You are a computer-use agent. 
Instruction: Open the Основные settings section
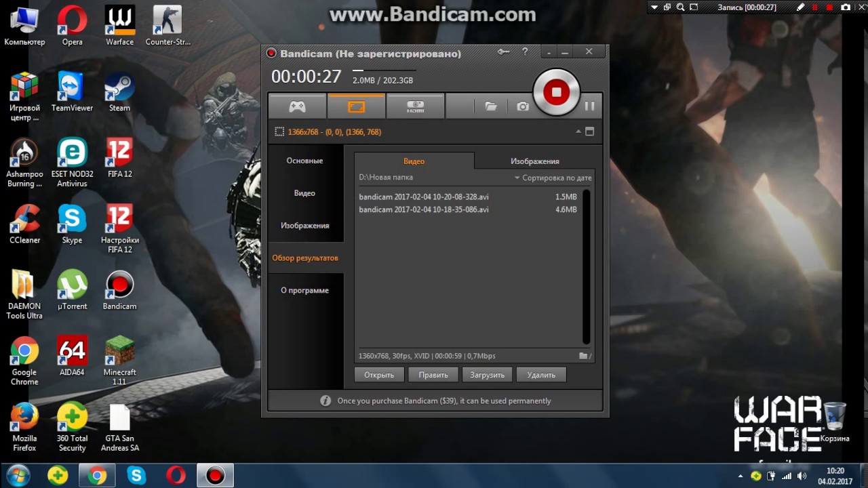point(304,161)
